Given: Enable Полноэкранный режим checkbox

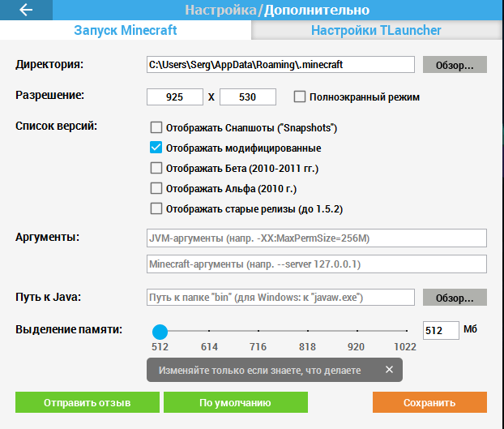Looking at the screenshot, I should 300,97.
